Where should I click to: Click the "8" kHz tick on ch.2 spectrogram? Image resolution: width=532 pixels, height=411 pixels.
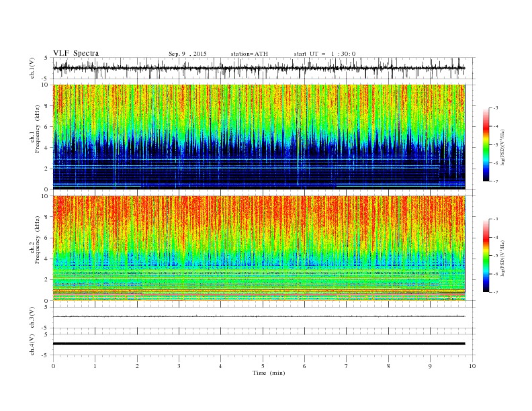[x=47, y=217]
